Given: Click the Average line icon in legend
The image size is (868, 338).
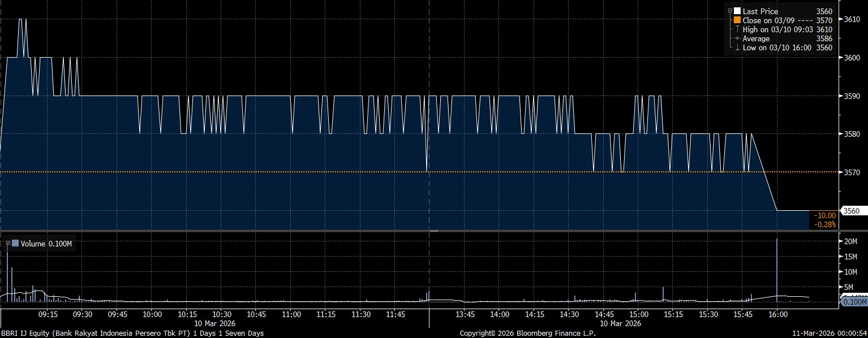Looking at the screenshot, I should tap(737, 38).
